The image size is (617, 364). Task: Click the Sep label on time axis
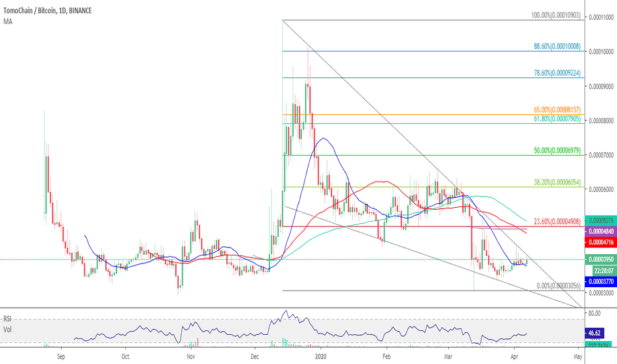(x=61, y=357)
